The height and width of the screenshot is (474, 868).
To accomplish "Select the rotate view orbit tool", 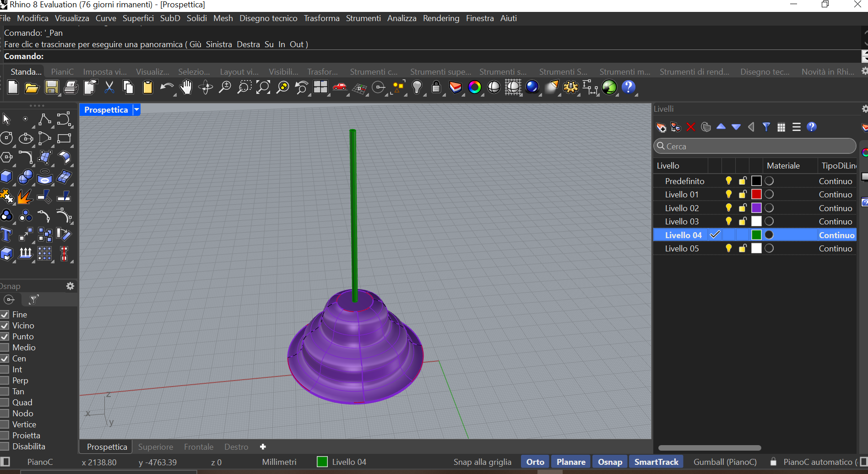I will click(x=206, y=87).
